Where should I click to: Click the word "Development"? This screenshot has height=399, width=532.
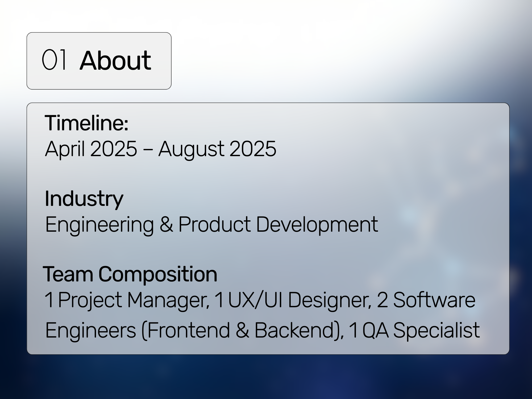(x=317, y=225)
